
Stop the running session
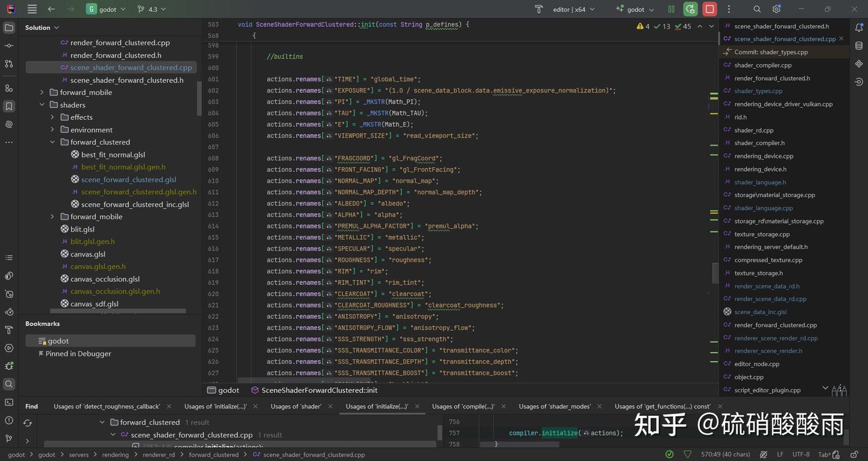point(709,9)
